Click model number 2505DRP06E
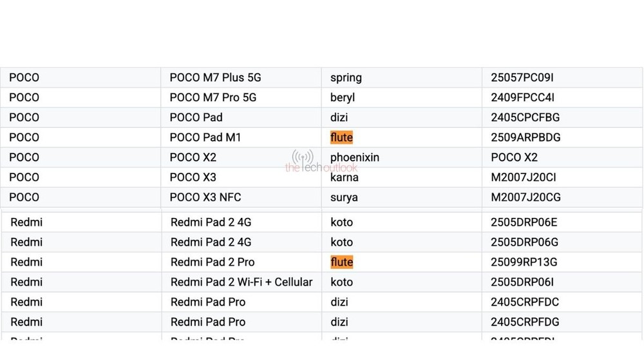The image size is (644, 363). point(524,222)
